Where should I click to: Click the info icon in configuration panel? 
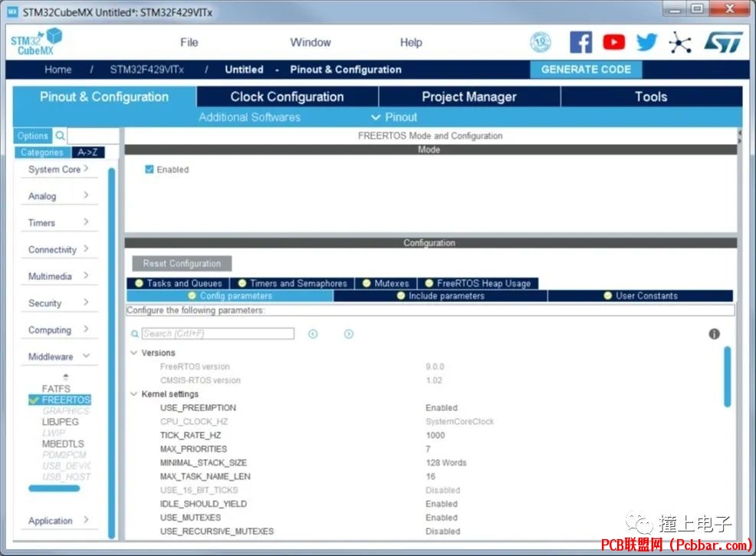coord(714,334)
